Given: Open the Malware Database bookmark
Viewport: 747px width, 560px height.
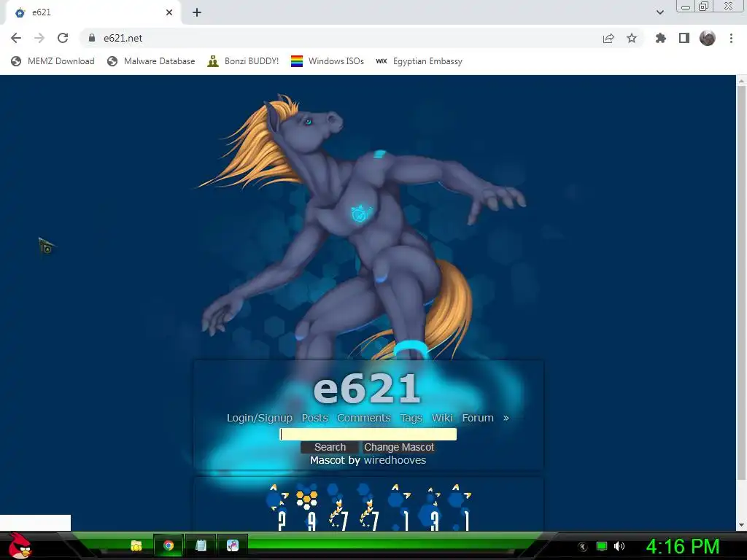Looking at the screenshot, I should 152,61.
